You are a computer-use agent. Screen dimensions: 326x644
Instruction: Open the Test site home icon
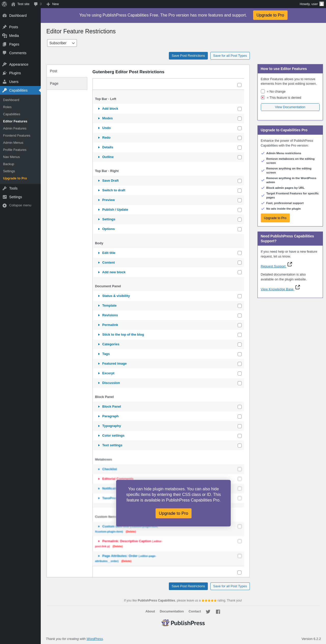tap(13, 4)
